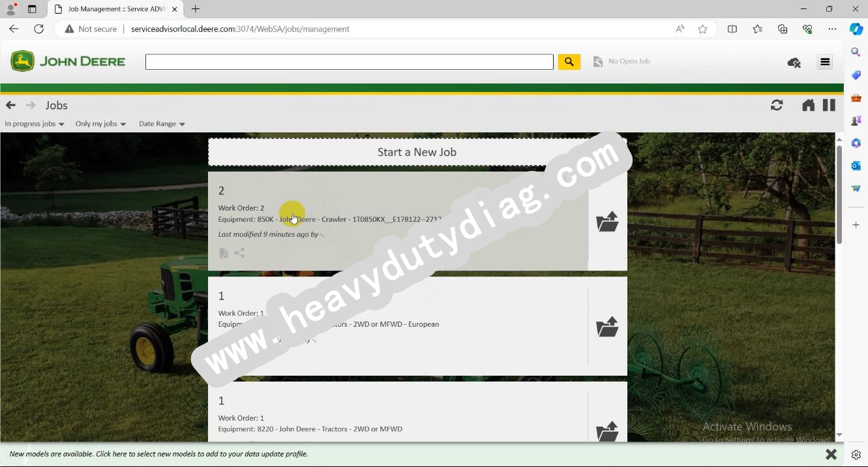Click the offline cloud status icon
This screenshot has width=868, height=467.
coord(794,63)
